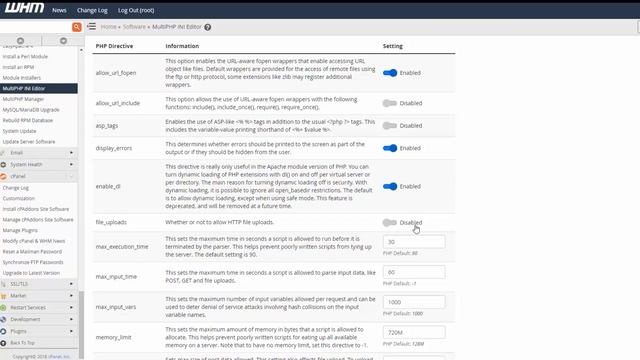Image resolution: width=640 pixels, height=360 pixels.
Task: Click the WHM logo
Action: tap(24, 9)
